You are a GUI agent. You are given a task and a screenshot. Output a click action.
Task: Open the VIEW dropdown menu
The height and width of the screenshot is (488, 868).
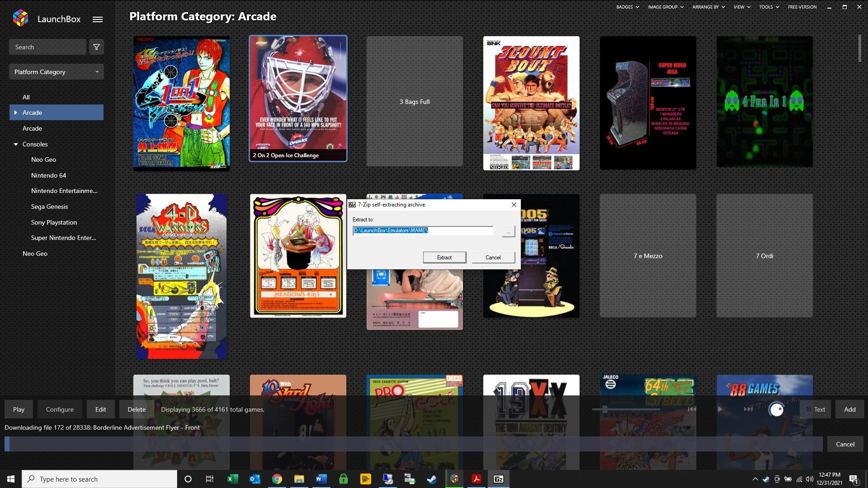[742, 7]
